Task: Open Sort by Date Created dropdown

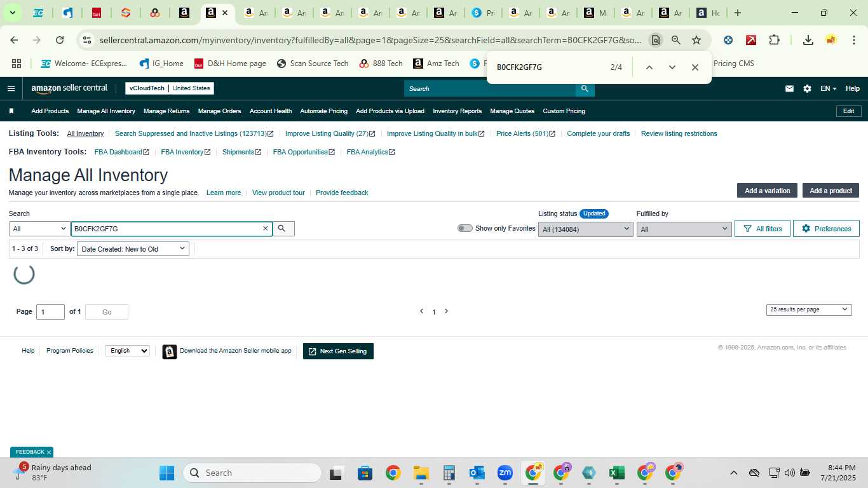Action: (x=133, y=249)
